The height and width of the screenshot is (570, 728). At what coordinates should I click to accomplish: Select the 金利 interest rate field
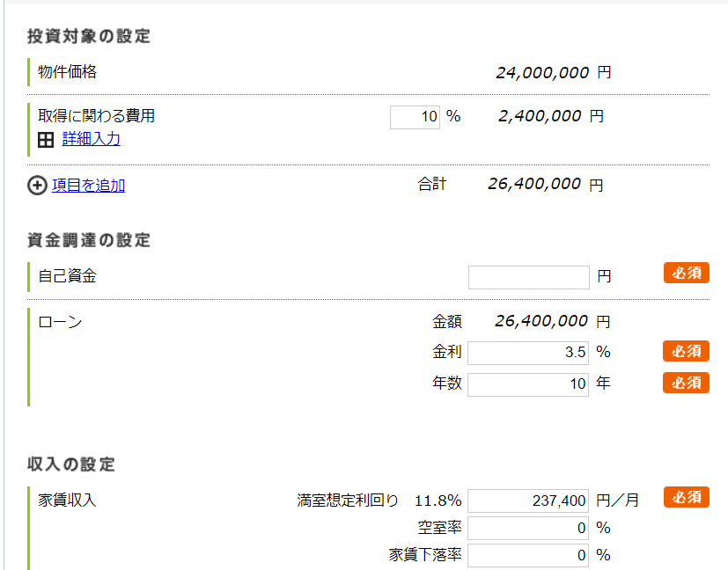point(528,353)
